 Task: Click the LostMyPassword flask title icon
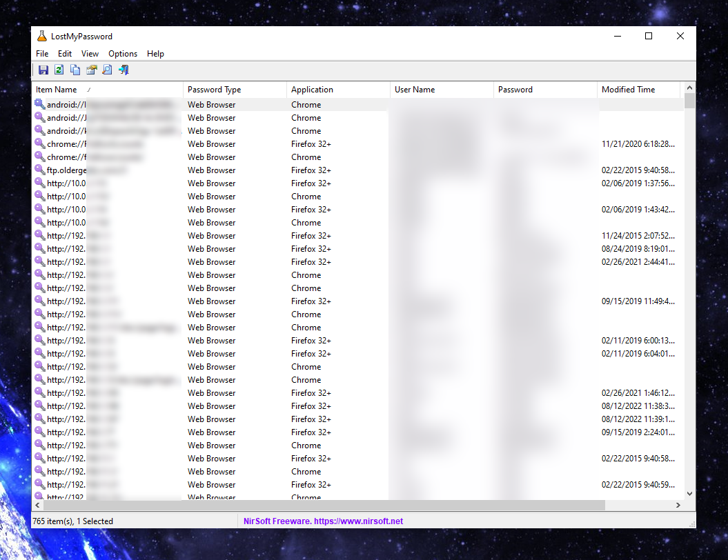pyautogui.click(x=42, y=36)
